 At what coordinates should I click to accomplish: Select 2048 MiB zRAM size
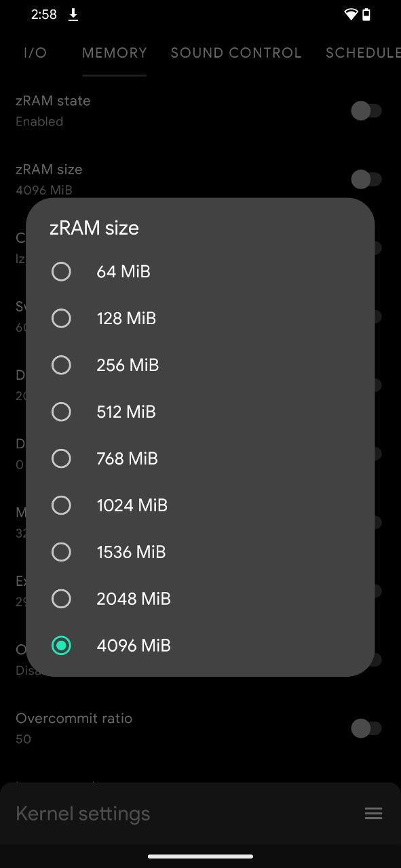pos(200,599)
